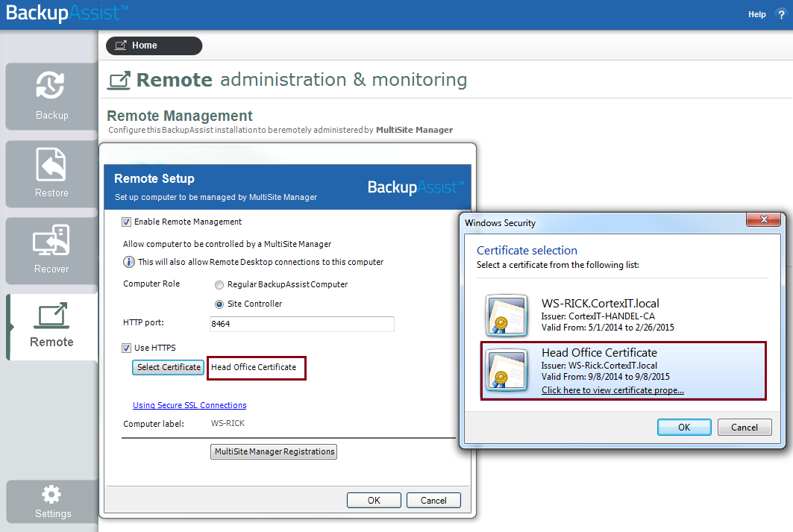Click the WS-RICK.CortexIT.local certificate icon
The width and height of the screenshot is (793, 532).
coord(507,316)
